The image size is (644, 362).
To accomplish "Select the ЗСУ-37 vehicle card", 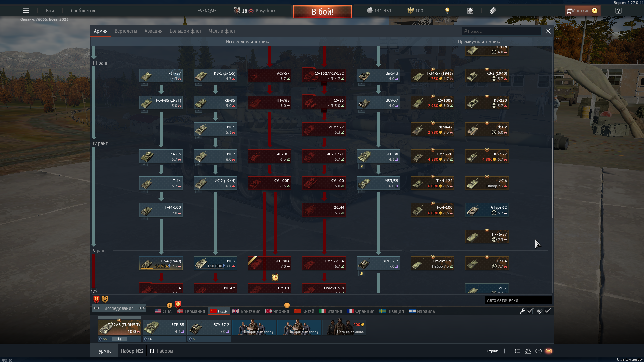I will [378, 103].
